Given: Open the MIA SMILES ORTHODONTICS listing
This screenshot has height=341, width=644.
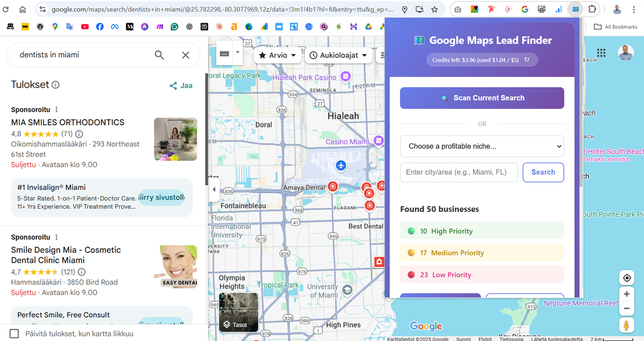Looking at the screenshot, I should tap(68, 122).
